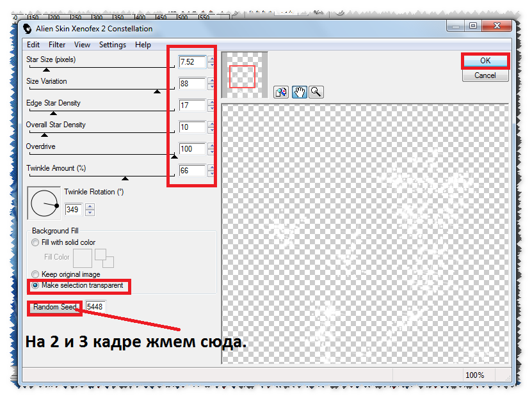Click the OK button
532x399 pixels.
click(485, 61)
